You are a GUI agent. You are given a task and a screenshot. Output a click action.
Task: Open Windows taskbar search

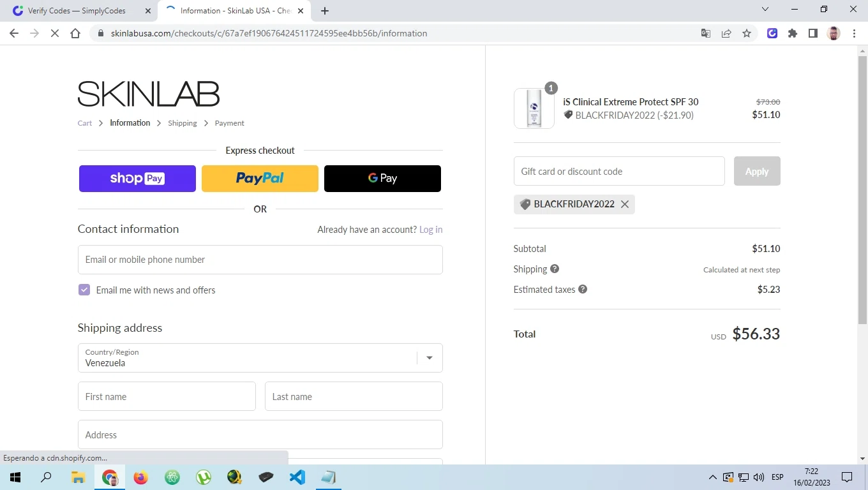(46, 477)
